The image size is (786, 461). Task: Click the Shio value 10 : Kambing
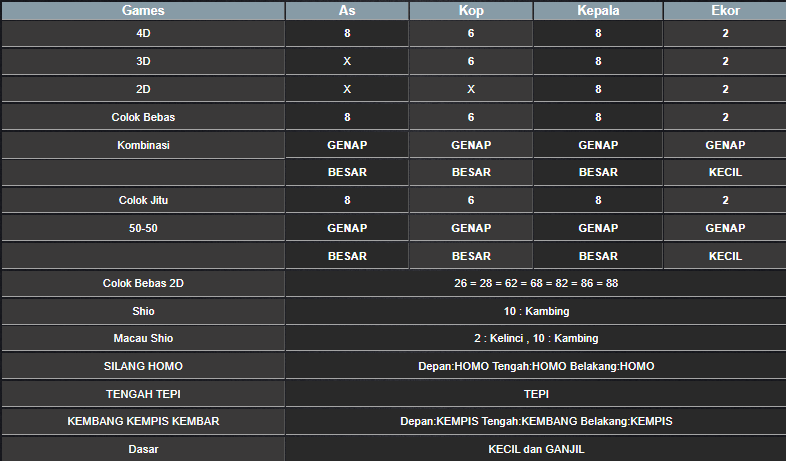click(536, 312)
